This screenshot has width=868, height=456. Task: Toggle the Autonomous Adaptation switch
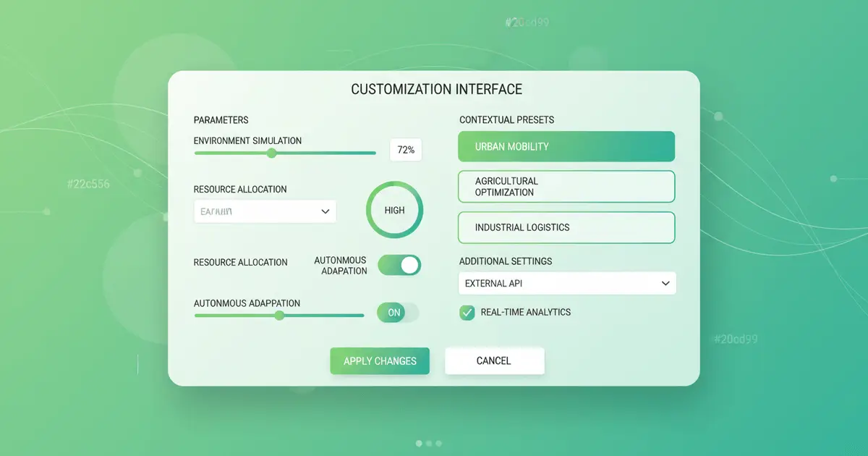[399, 265]
